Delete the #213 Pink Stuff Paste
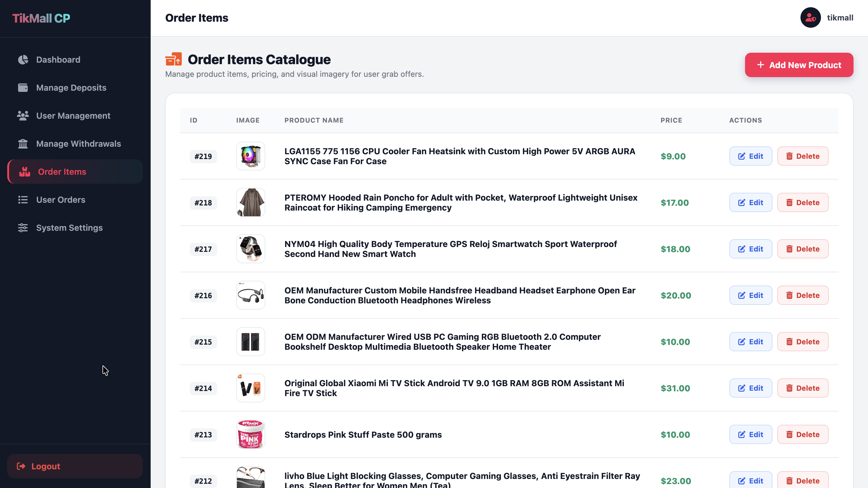 [803, 434]
